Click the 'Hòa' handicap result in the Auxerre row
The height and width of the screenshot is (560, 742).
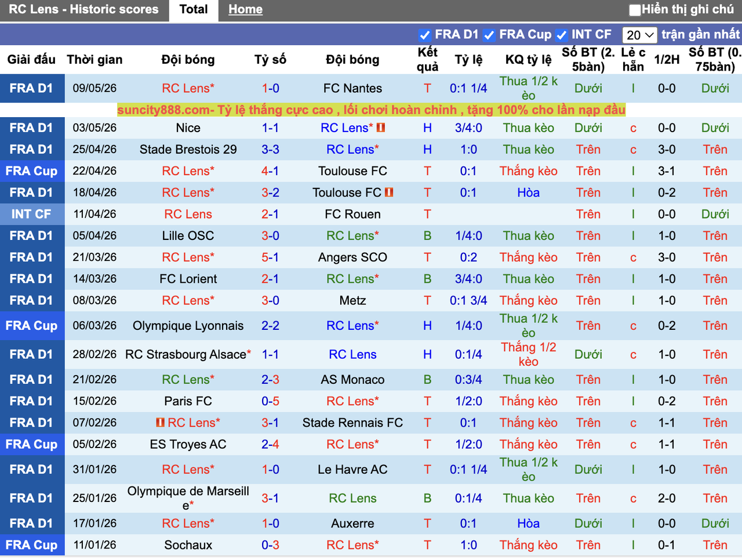coord(528,523)
